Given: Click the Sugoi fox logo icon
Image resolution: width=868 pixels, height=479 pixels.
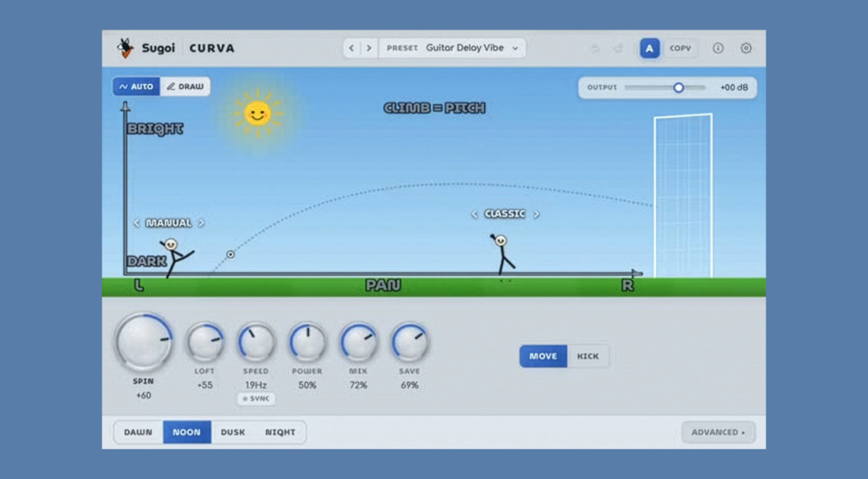Looking at the screenshot, I should 125,48.
